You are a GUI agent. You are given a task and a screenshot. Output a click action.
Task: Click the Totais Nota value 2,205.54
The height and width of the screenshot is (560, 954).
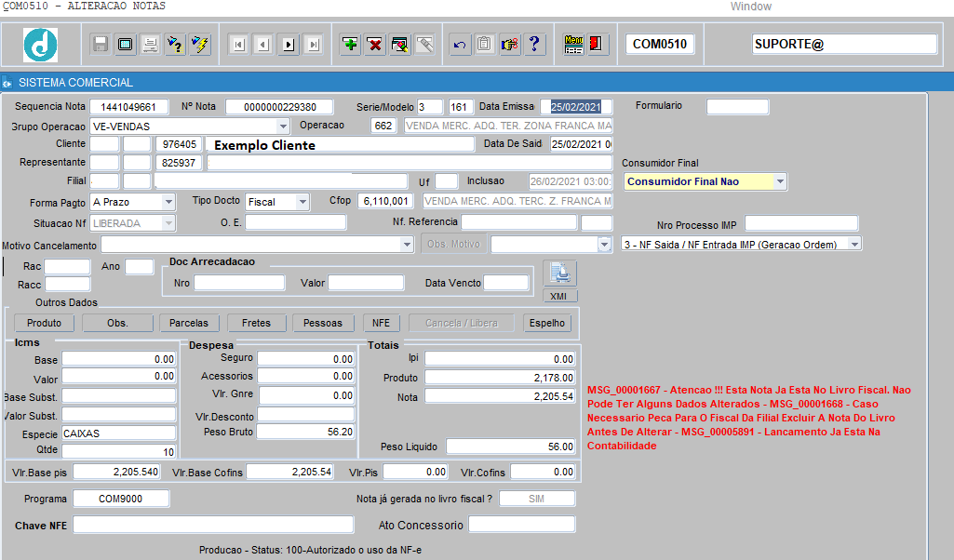pos(500,396)
